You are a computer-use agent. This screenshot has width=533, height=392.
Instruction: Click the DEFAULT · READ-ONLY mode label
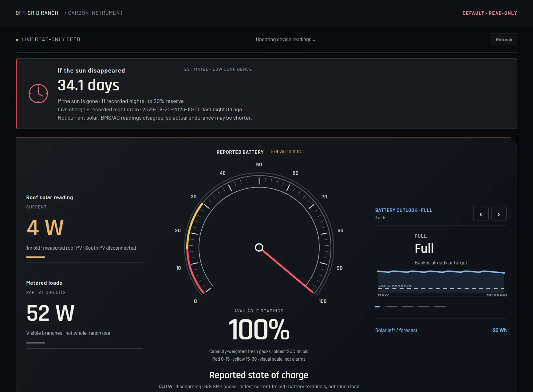[490, 13]
